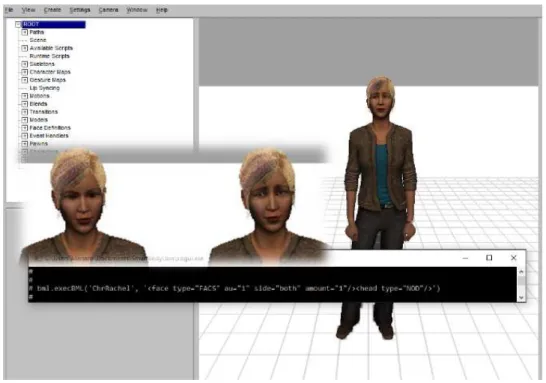Select the Gesture Maps label
Viewport: 546px width, 383px height.
coord(47,80)
